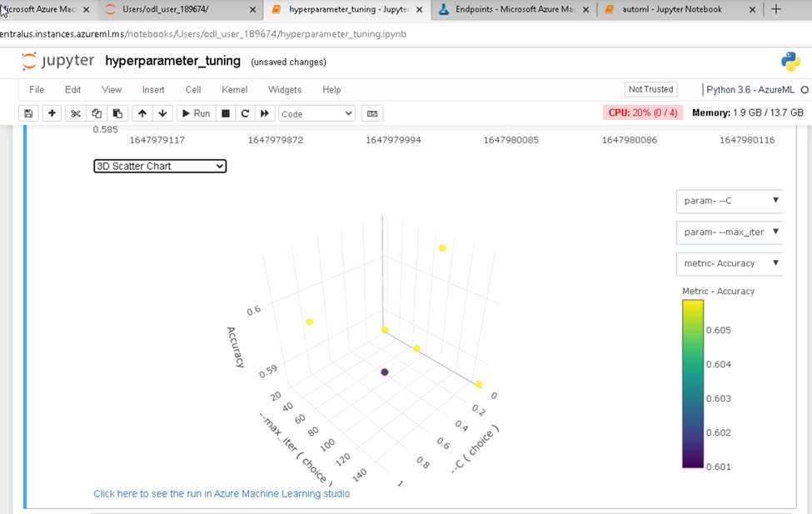The width and height of the screenshot is (812, 514).
Task: Close the Users/odl_user_189674/ browser tab
Action: (x=252, y=9)
